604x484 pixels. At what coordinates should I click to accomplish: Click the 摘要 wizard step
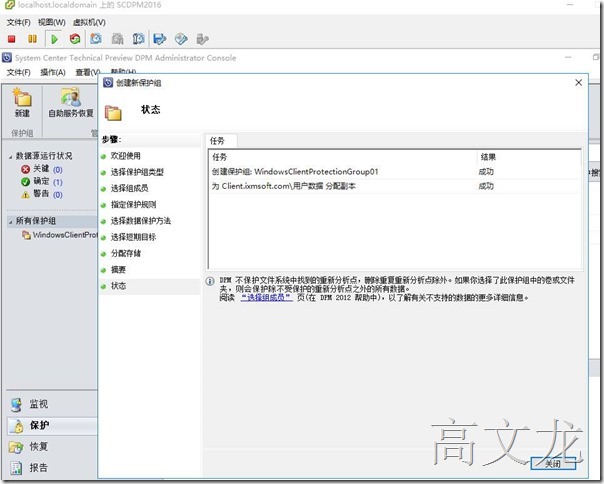(118, 269)
